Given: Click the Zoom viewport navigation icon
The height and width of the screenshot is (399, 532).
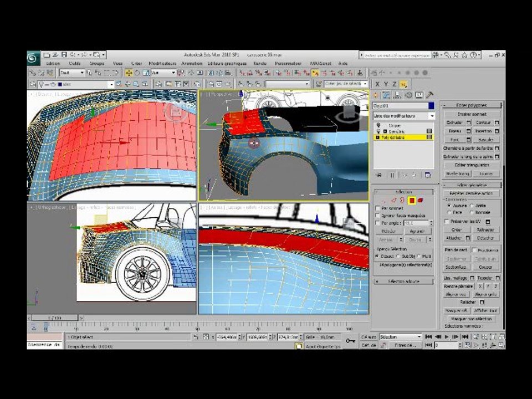Looking at the screenshot, I should tap(477, 337).
